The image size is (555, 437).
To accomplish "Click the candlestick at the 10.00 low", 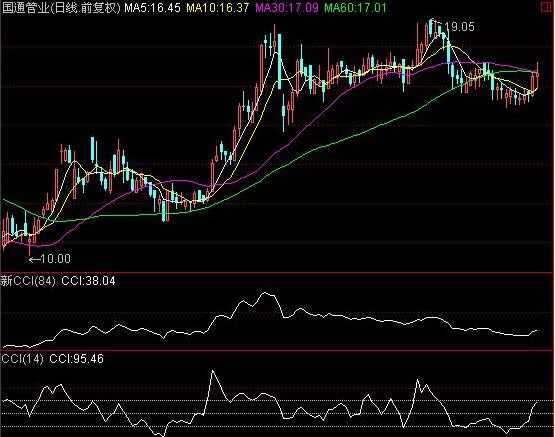I will (x=29, y=243).
